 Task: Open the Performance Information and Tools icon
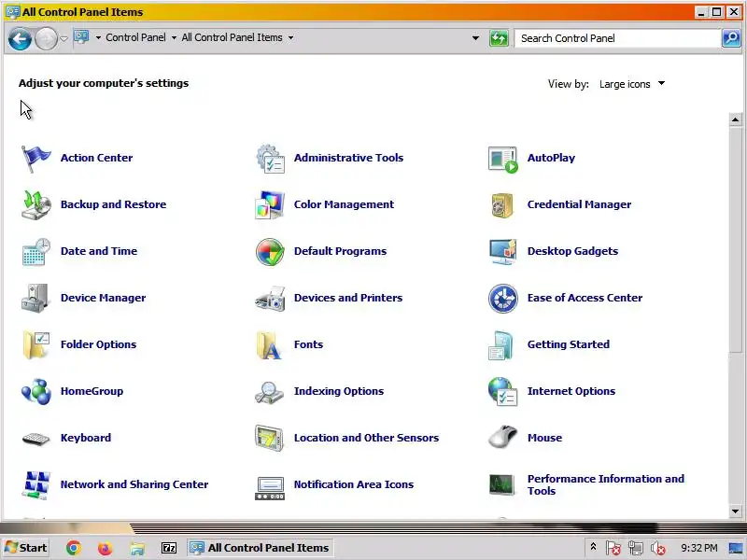point(501,484)
